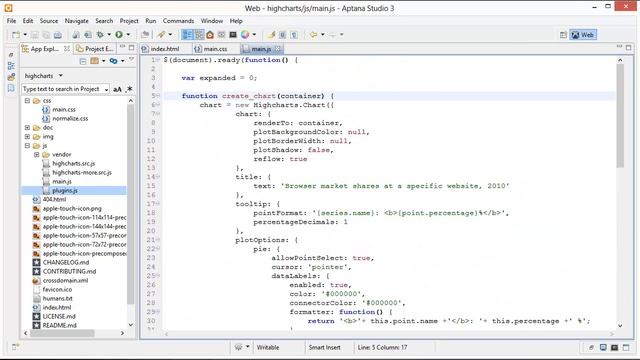Click the Open Perspective icon beside Web
This screenshot has width=640, height=360.
[x=563, y=35]
